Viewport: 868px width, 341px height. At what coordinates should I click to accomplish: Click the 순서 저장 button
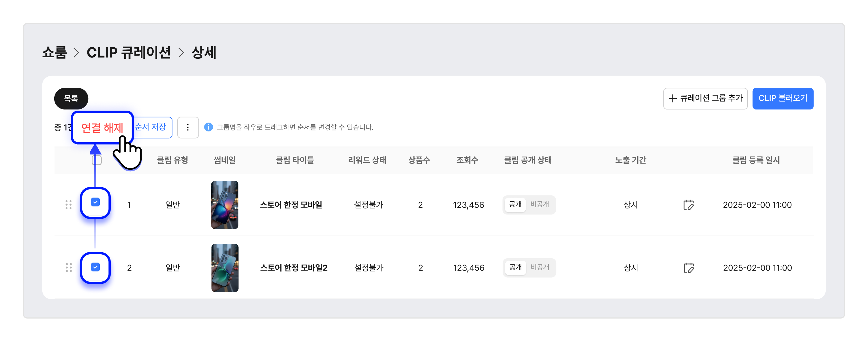click(151, 127)
